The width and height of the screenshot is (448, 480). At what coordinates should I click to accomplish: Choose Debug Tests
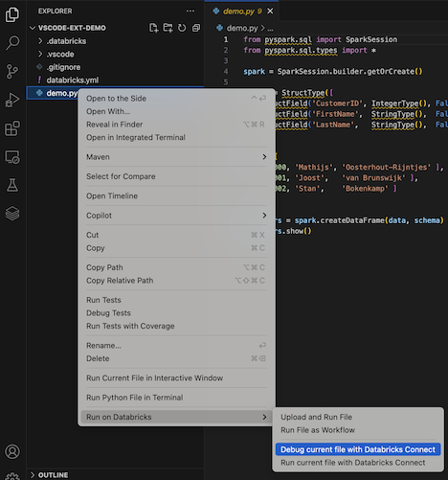pos(176,313)
